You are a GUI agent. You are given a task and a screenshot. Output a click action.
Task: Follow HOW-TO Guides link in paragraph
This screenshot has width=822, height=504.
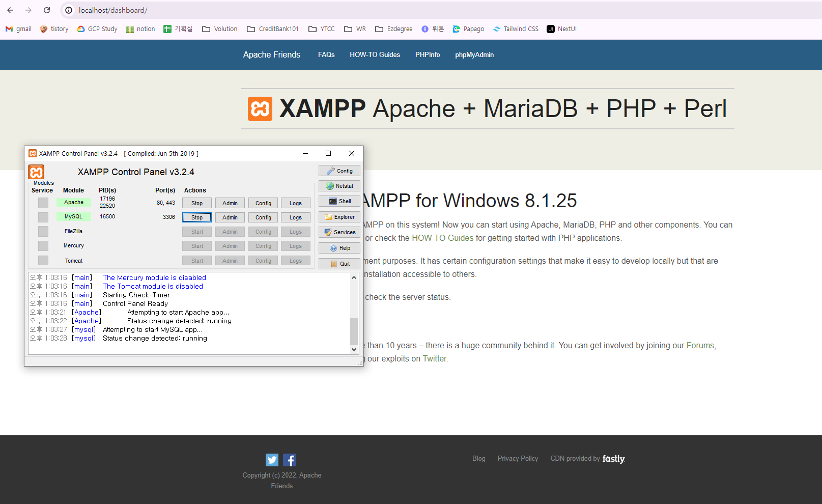(442, 238)
